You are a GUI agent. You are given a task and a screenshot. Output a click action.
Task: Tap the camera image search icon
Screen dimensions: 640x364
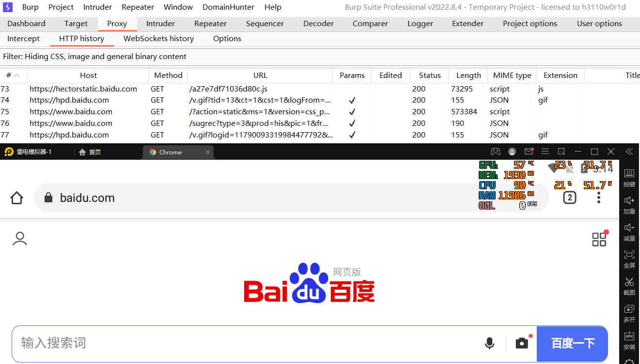pos(522,343)
